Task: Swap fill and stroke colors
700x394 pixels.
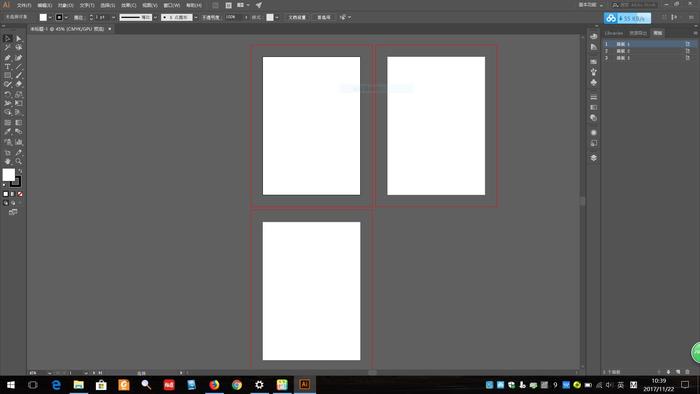Action: point(20,171)
